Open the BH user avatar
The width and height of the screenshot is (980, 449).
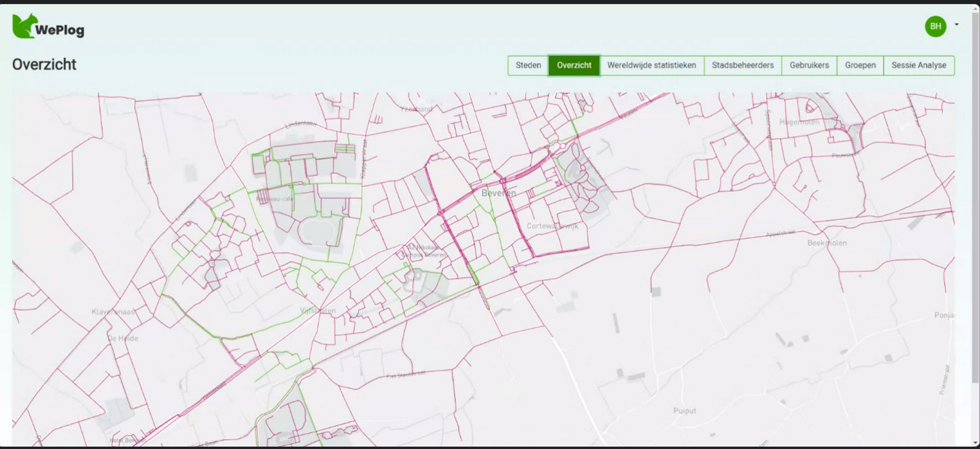(935, 26)
